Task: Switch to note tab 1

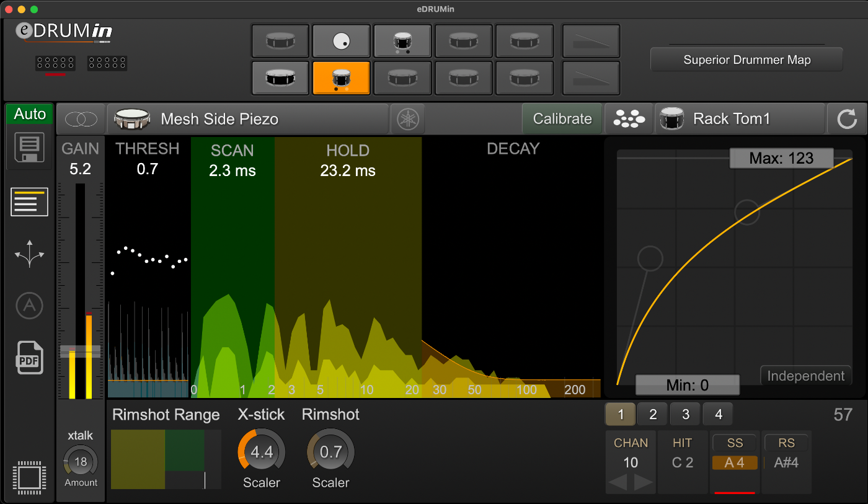Action: (x=621, y=414)
